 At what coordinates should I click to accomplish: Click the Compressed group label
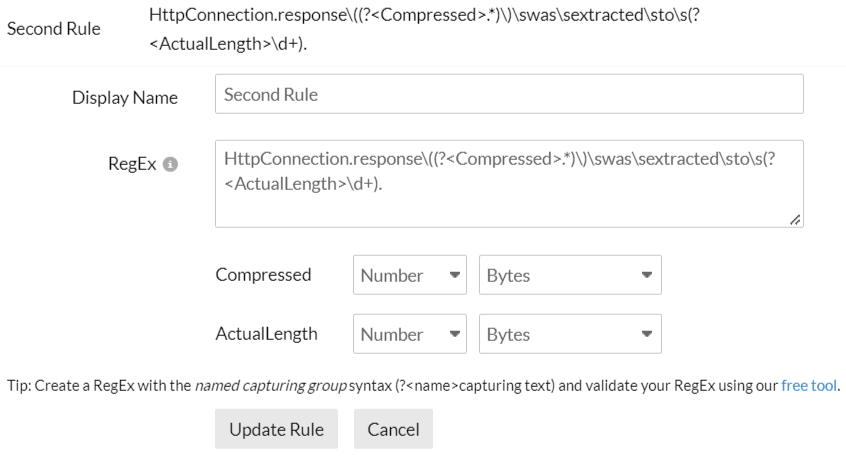pos(263,275)
